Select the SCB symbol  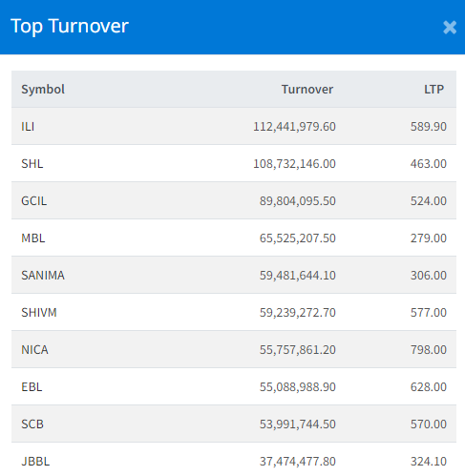32,424
